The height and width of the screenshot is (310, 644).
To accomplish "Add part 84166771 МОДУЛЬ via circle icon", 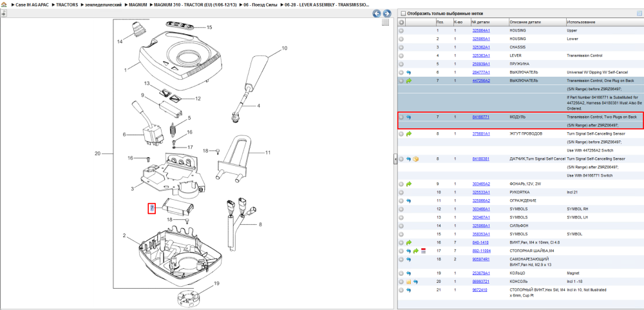I will (401, 117).
